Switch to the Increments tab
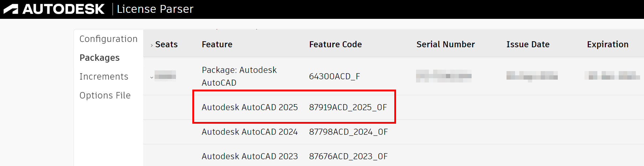 104,76
